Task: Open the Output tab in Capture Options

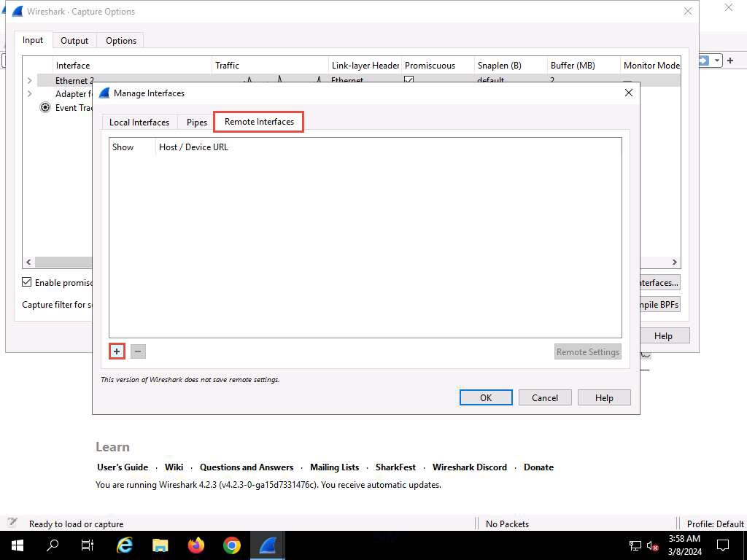Action: click(74, 41)
